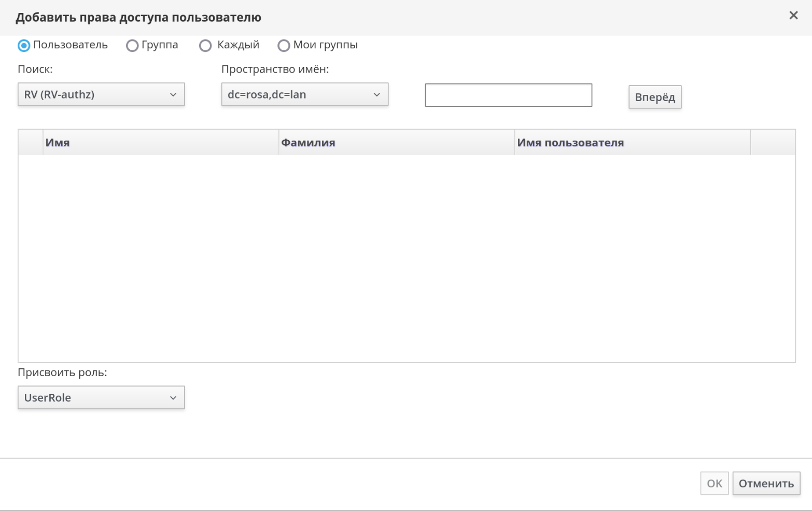Click inside the empty user results list

[x=407, y=258]
